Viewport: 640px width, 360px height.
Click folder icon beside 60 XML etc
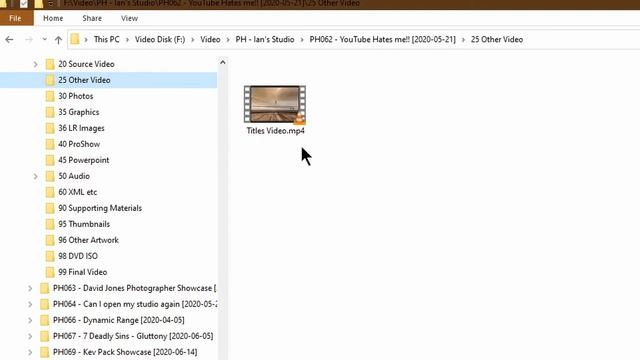50,192
